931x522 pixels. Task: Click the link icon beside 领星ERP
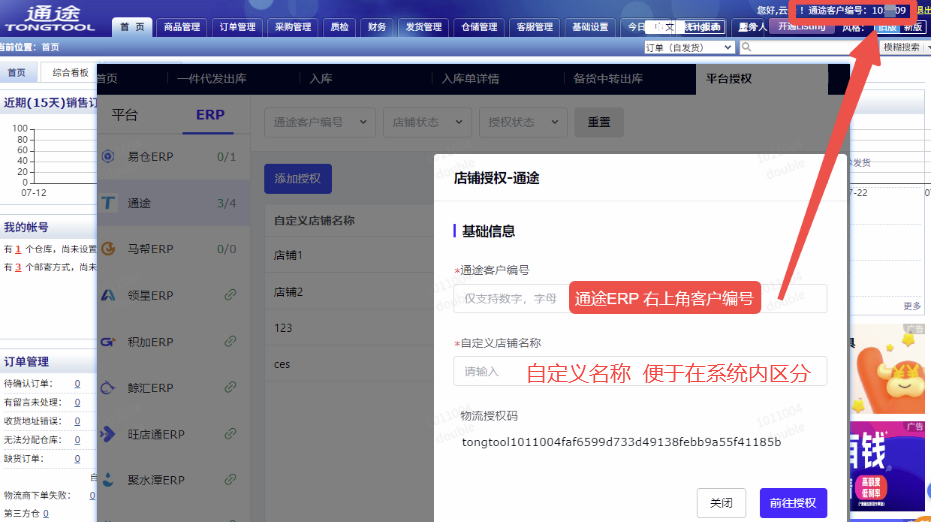(x=231, y=295)
